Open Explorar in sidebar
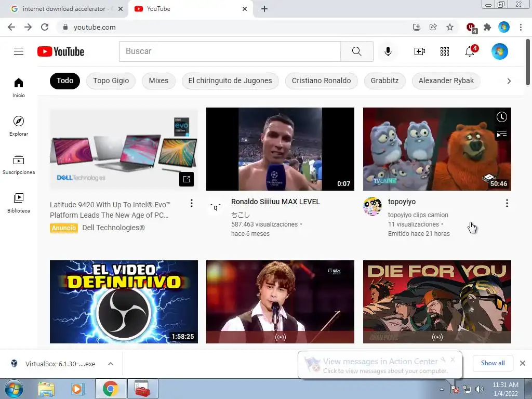Screen dimensions: 532x399 click(x=19, y=126)
